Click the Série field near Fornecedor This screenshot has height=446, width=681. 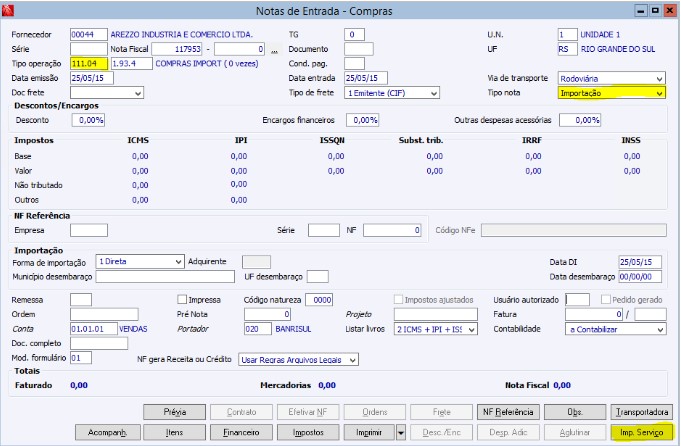click(89, 49)
